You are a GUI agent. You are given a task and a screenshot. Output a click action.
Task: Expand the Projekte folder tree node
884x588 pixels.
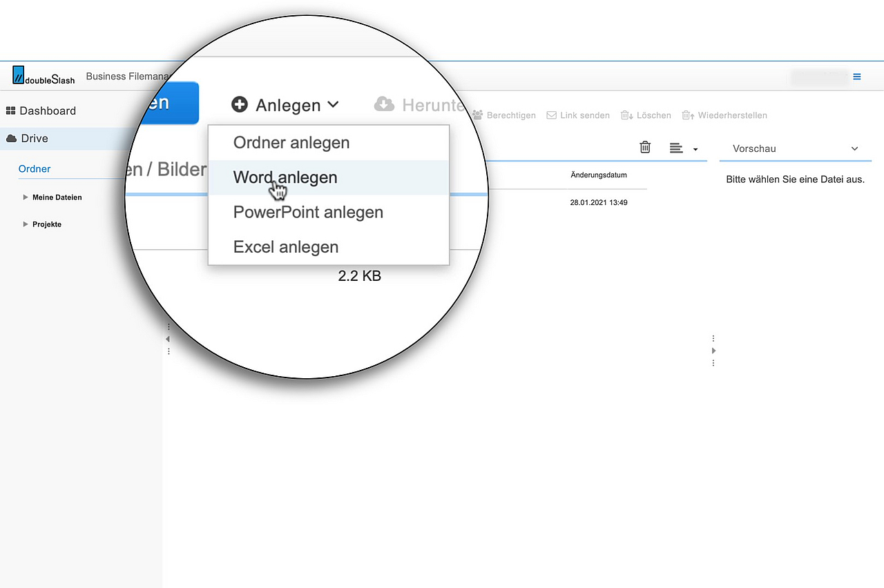(26, 224)
